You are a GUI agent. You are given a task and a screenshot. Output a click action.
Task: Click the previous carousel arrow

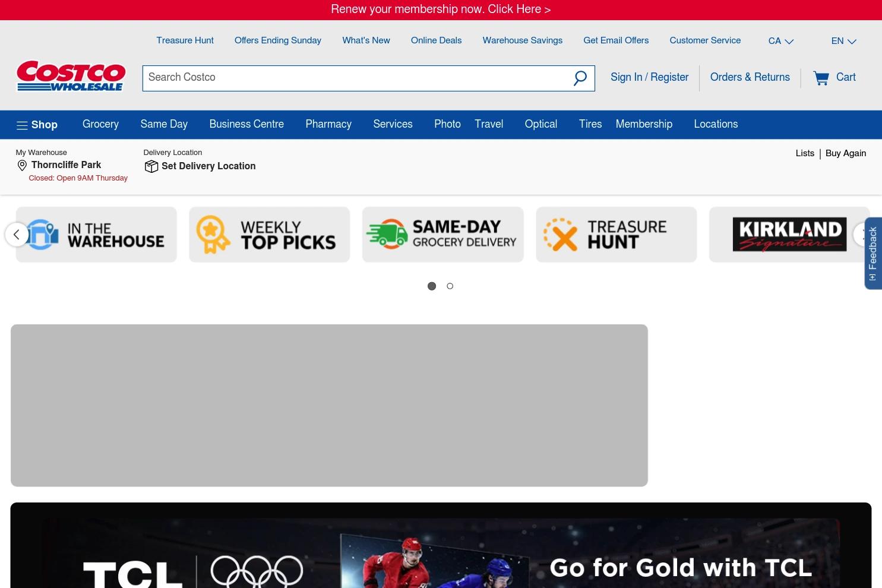pyautogui.click(x=17, y=235)
